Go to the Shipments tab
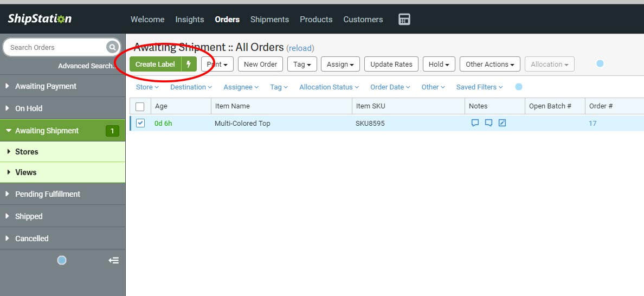The height and width of the screenshot is (296, 644). coord(269,20)
